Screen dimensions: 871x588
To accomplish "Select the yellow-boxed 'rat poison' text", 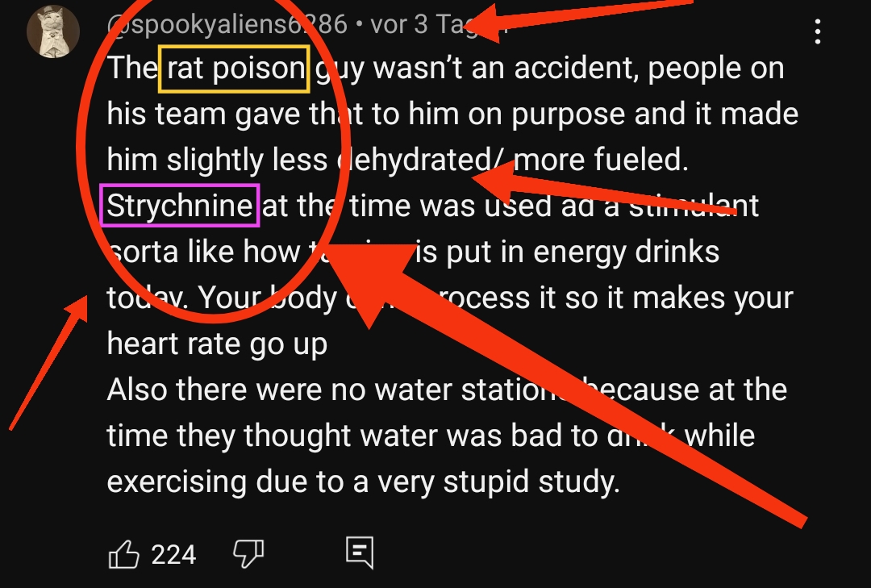I will click(234, 69).
